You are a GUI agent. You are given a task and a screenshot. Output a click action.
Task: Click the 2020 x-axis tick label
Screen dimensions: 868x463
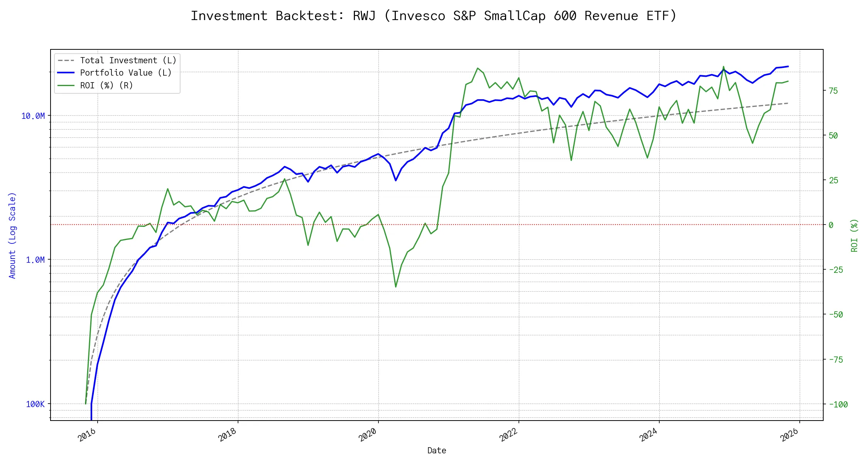[x=368, y=435]
